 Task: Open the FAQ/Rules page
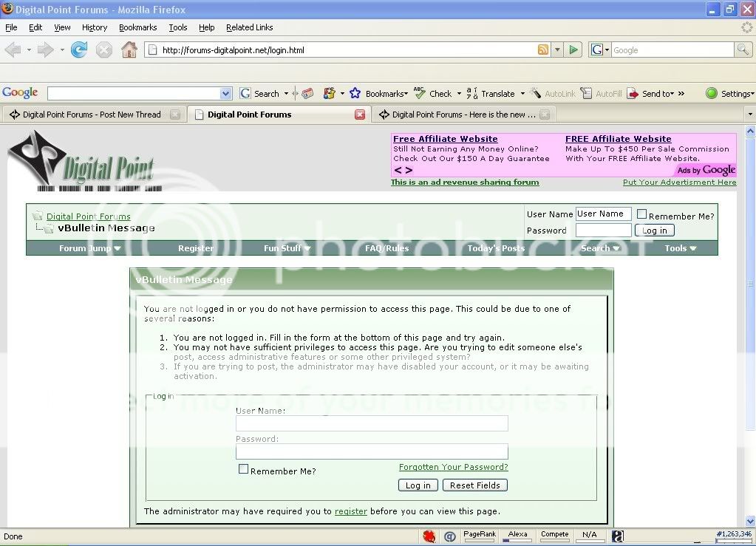pyautogui.click(x=386, y=248)
